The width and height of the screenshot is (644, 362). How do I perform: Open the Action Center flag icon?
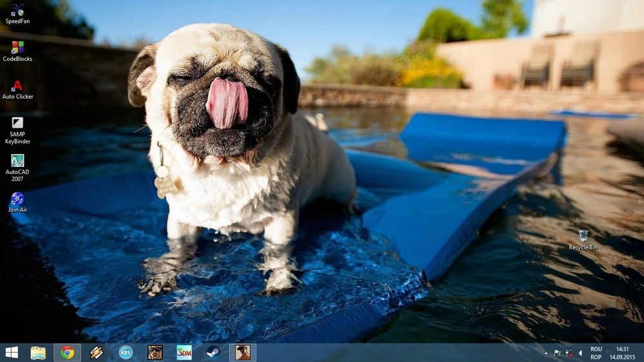(x=558, y=353)
